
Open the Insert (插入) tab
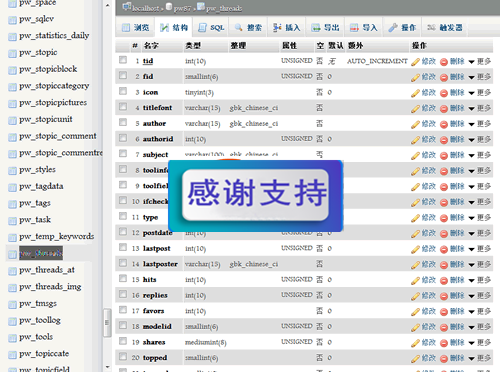(x=287, y=28)
